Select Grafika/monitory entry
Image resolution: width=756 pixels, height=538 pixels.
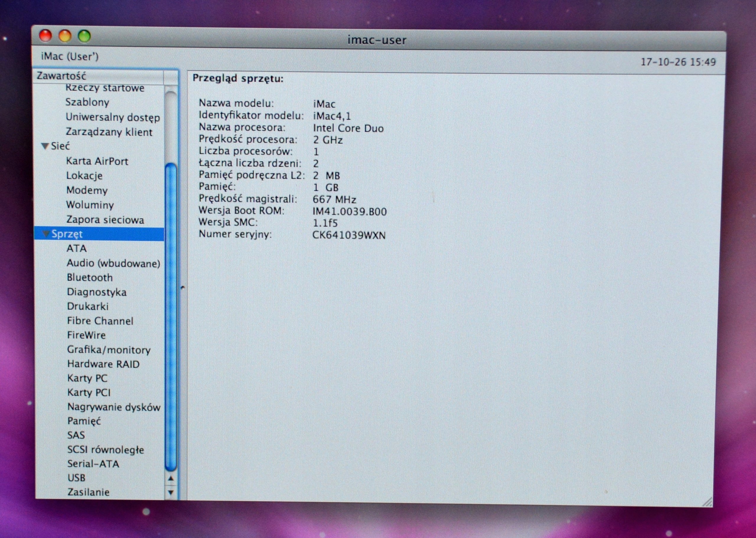click(109, 350)
